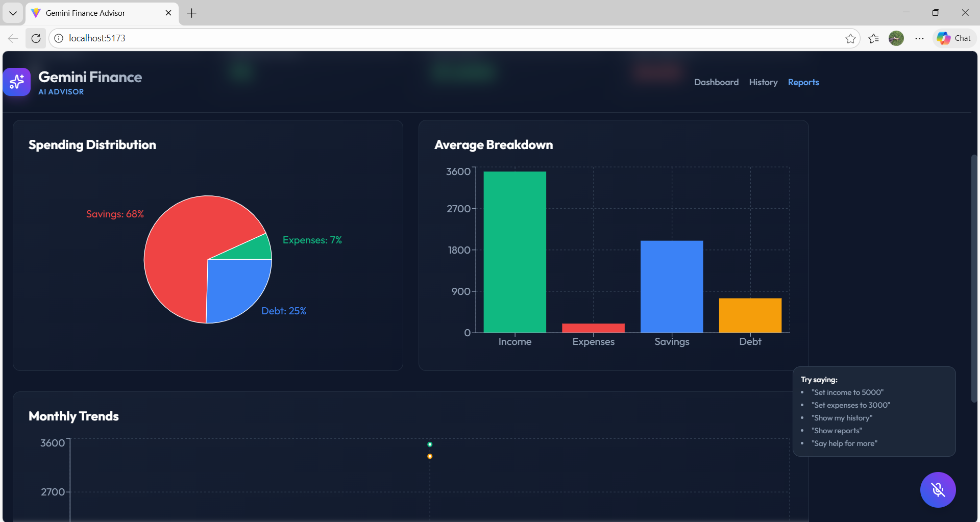This screenshot has width=980, height=522.
Task: Click the "Say help for more" suggestion
Action: click(845, 443)
